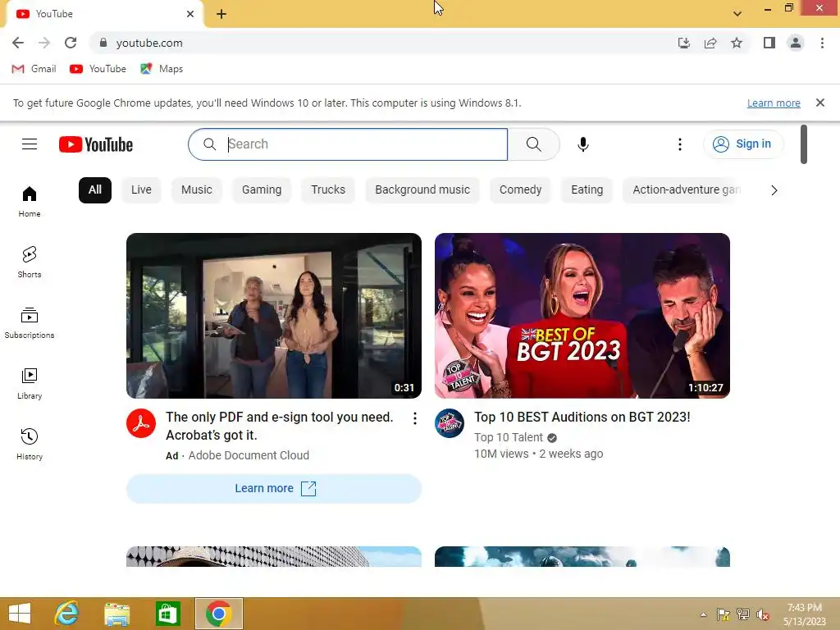
Task: Open Windows Store from taskbar
Action: pos(167,614)
